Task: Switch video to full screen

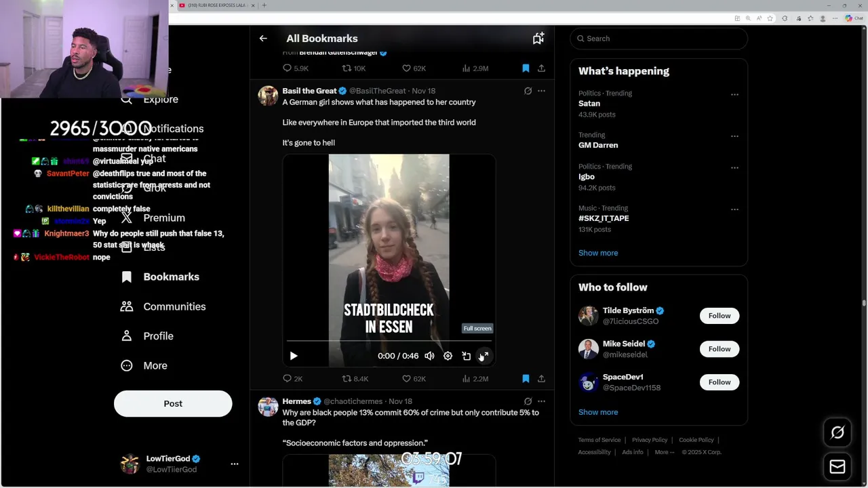Action: (484, 356)
